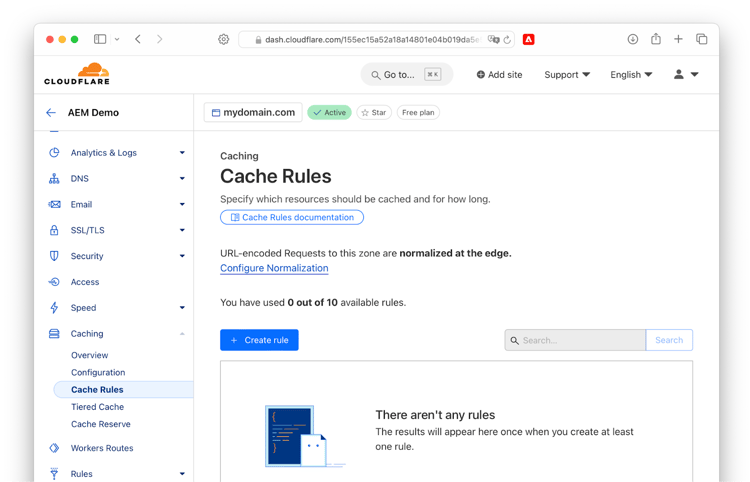Open the Cache Reserve page

[100, 424]
